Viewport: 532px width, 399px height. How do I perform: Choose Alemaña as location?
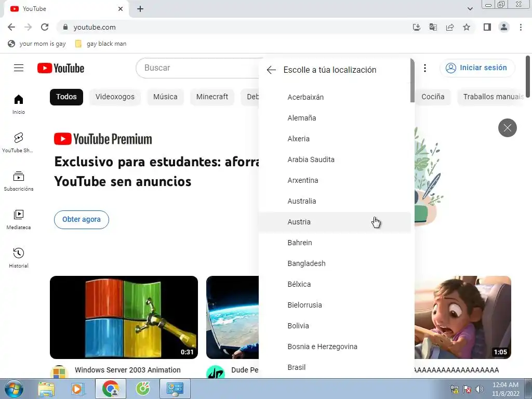335,118
